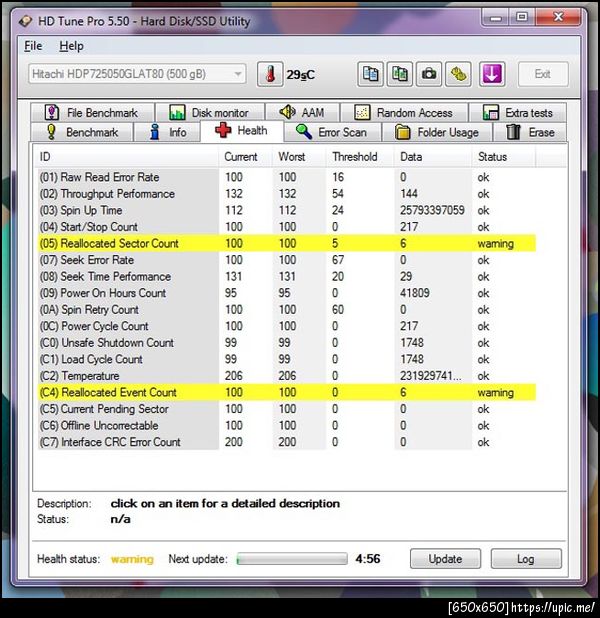This screenshot has width=600, height=618.
Task: Click the yellow warning health status text
Action: [x=132, y=559]
